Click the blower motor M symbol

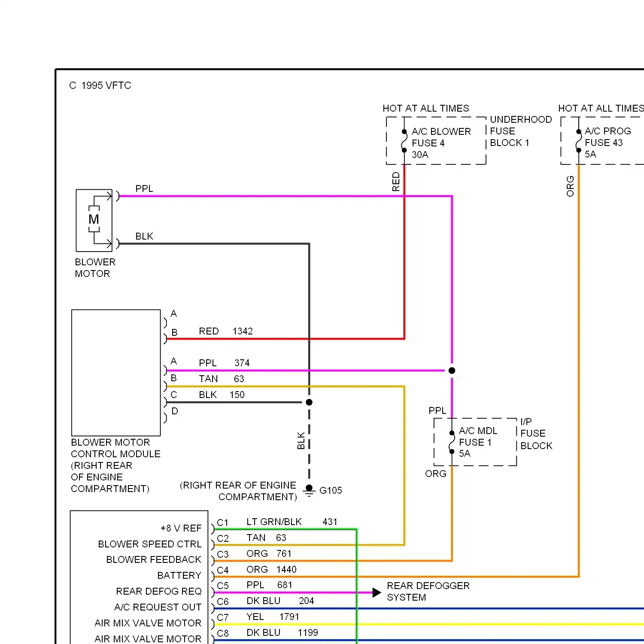tap(94, 220)
